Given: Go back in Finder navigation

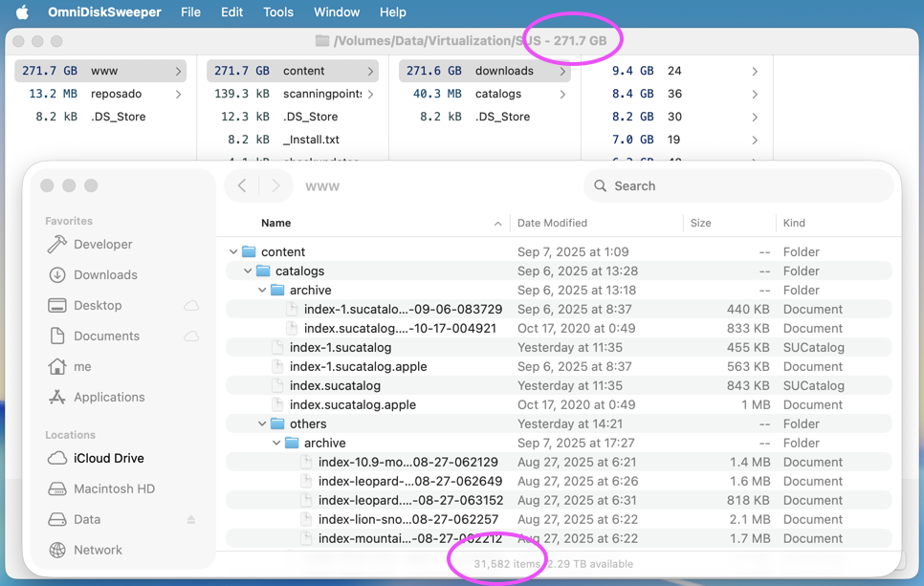Looking at the screenshot, I should [x=242, y=186].
